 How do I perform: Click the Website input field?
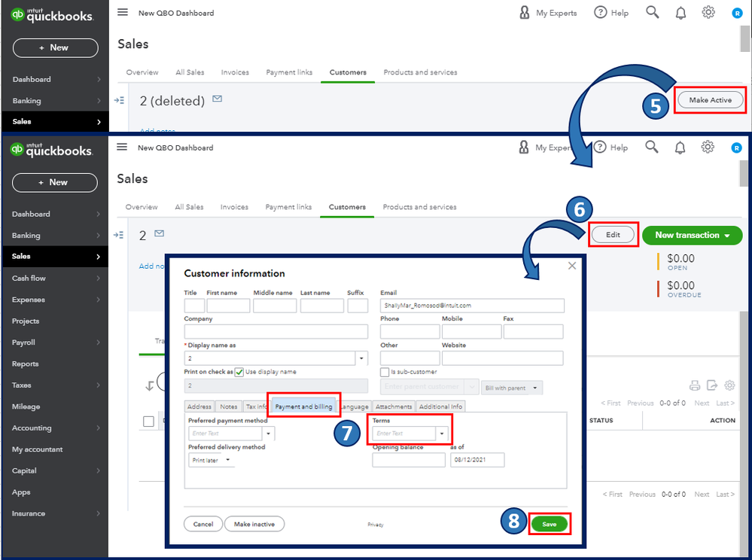(503, 358)
